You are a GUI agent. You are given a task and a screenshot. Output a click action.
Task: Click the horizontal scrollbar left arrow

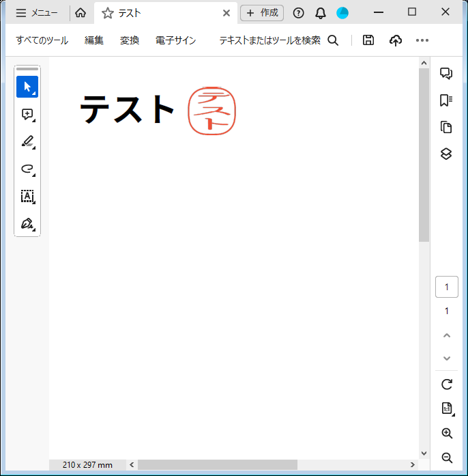(x=132, y=465)
